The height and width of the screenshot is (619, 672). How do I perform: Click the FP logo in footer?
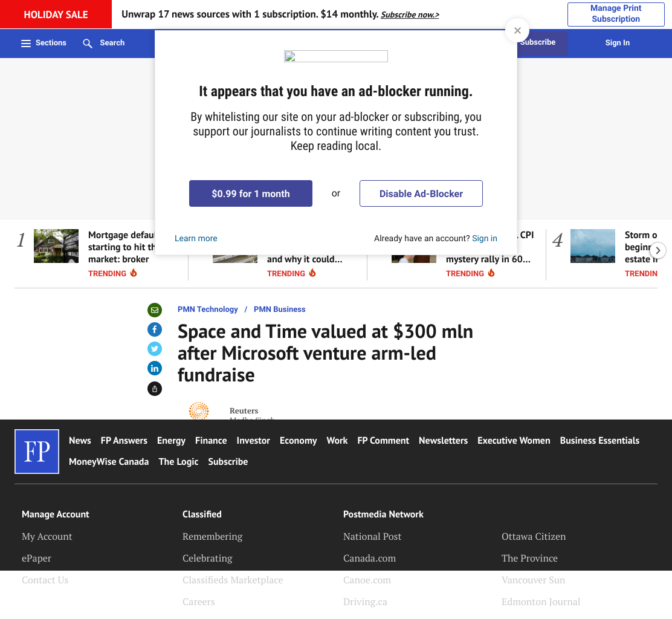[37, 452]
